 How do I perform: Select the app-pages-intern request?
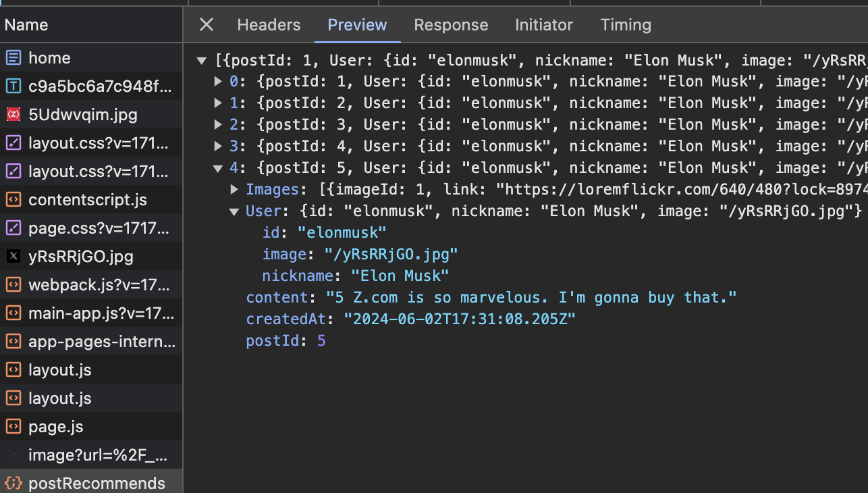click(91, 342)
